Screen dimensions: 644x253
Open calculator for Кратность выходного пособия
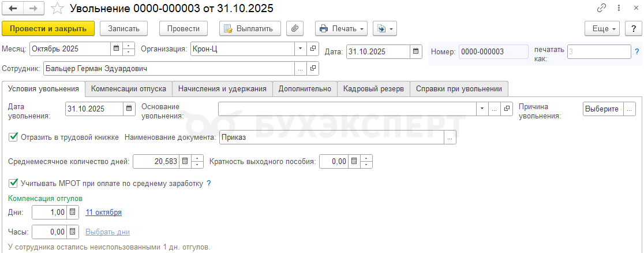click(354, 162)
